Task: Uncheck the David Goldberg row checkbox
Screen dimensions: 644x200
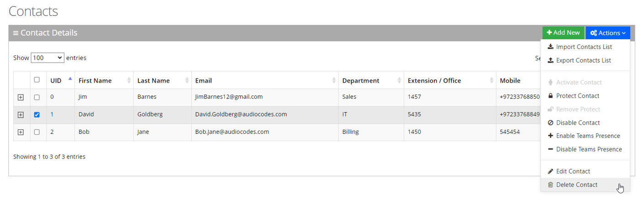Action: pyautogui.click(x=37, y=115)
